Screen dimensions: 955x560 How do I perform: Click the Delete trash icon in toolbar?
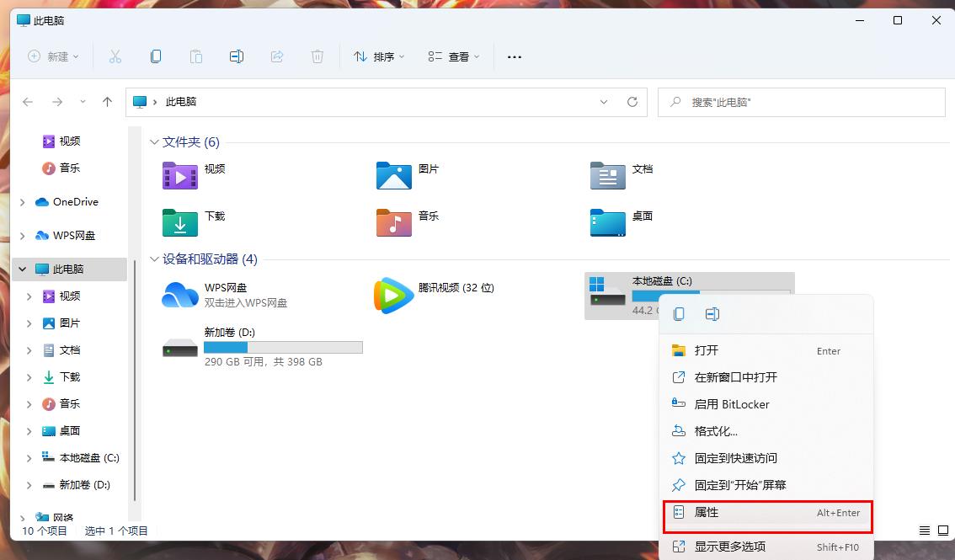(x=317, y=56)
